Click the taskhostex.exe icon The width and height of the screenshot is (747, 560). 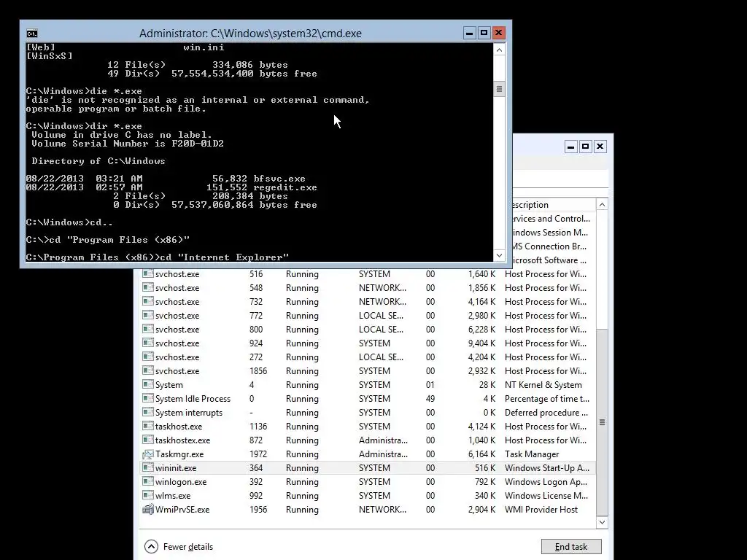[x=147, y=440]
